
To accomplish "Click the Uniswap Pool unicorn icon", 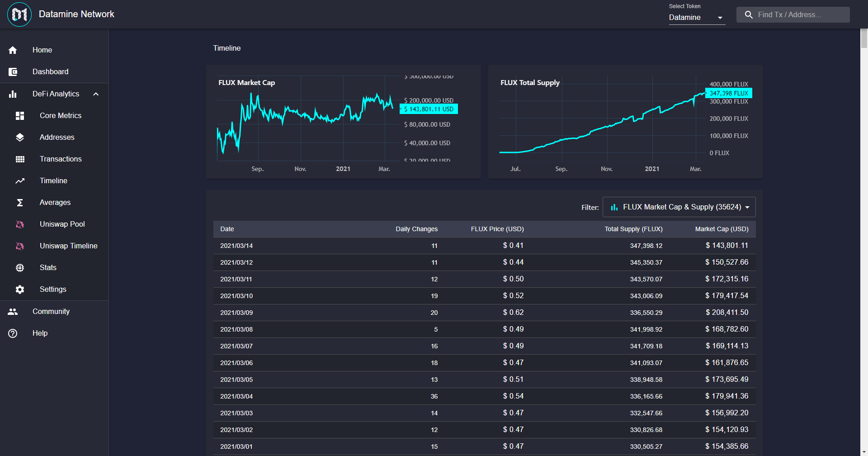I will [x=20, y=224].
